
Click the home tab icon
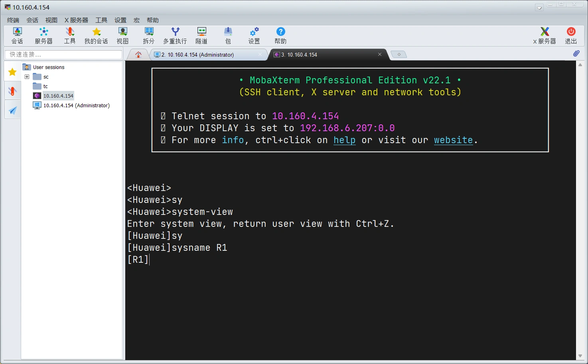click(138, 55)
